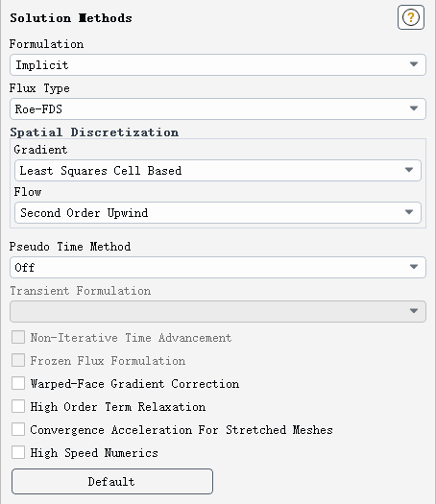Click the disabled Transient Formulation combo box
Screen dimensions: 436x504
pos(218,311)
